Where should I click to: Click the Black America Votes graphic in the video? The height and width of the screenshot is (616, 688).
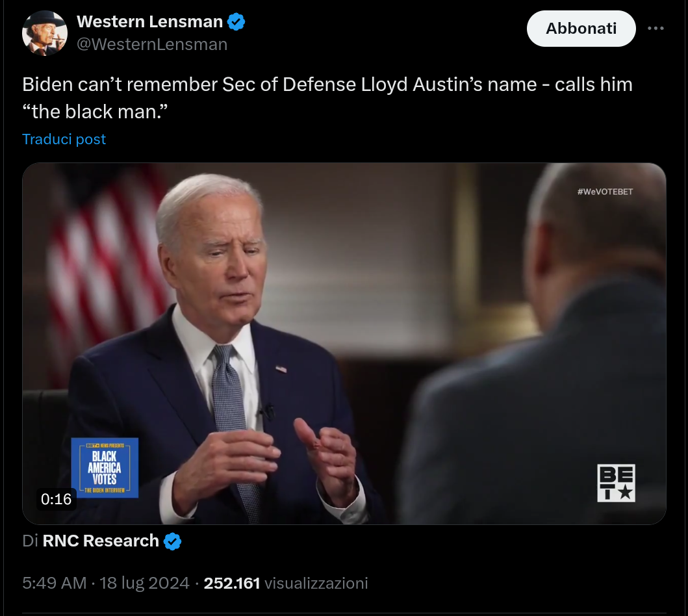coord(105,467)
